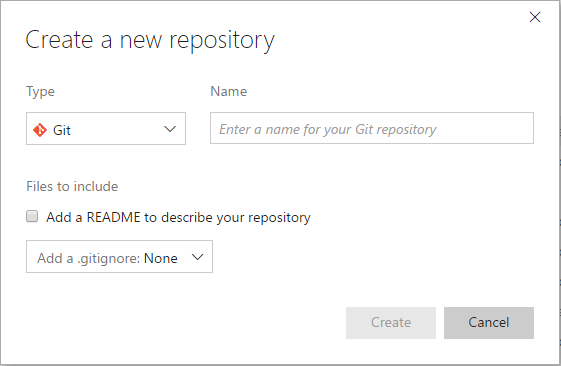Click the 'Files to include' section label

click(x=72, y=186)
